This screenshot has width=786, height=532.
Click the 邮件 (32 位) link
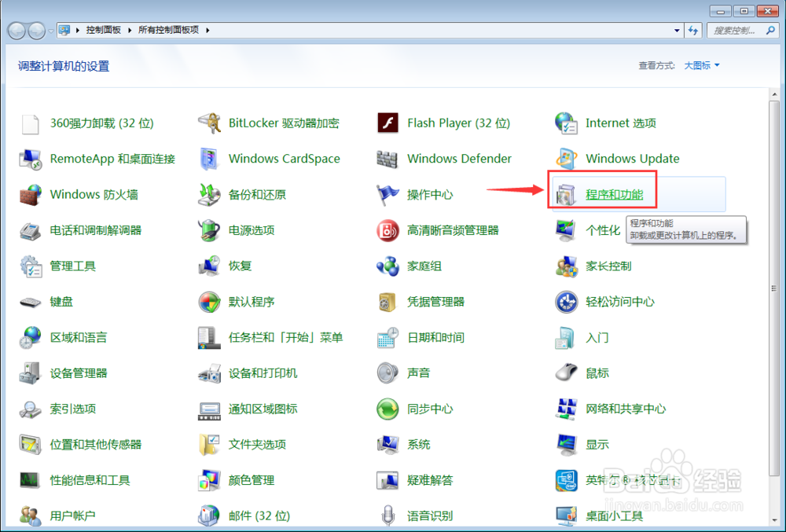pos(259,516)
